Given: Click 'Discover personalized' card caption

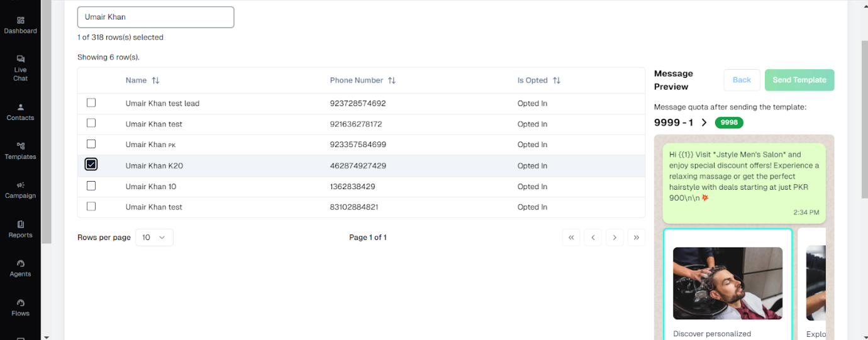Looking at the screenshot, I should (x=712, y=334).
